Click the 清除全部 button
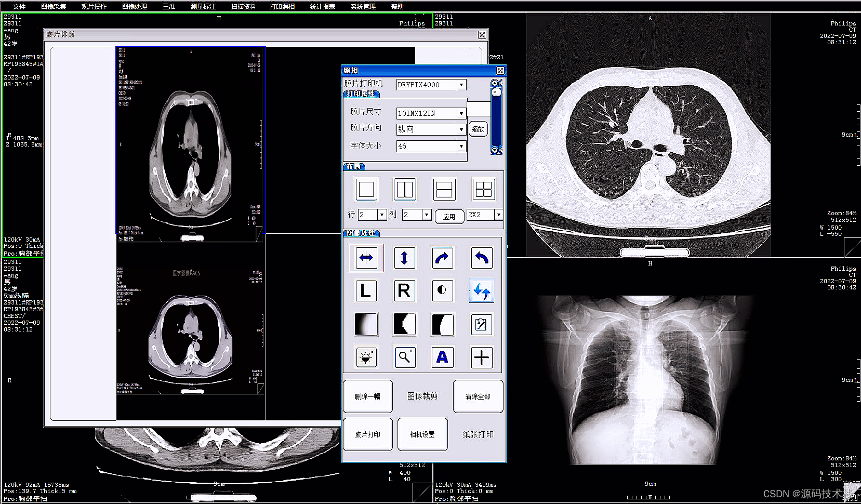The width and height of the screenshot is (861, 504). point(478,396)
